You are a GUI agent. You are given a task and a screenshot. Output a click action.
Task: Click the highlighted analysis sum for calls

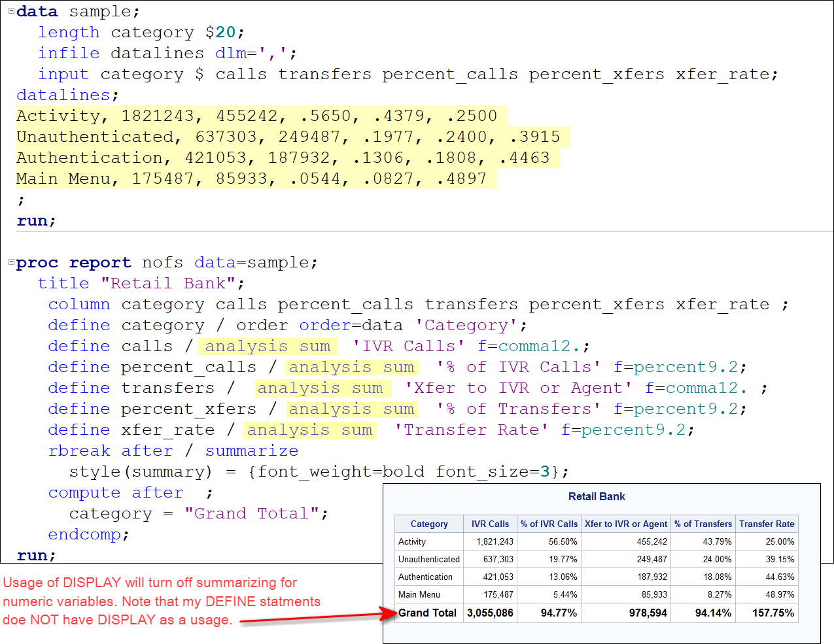coord(268,346)
